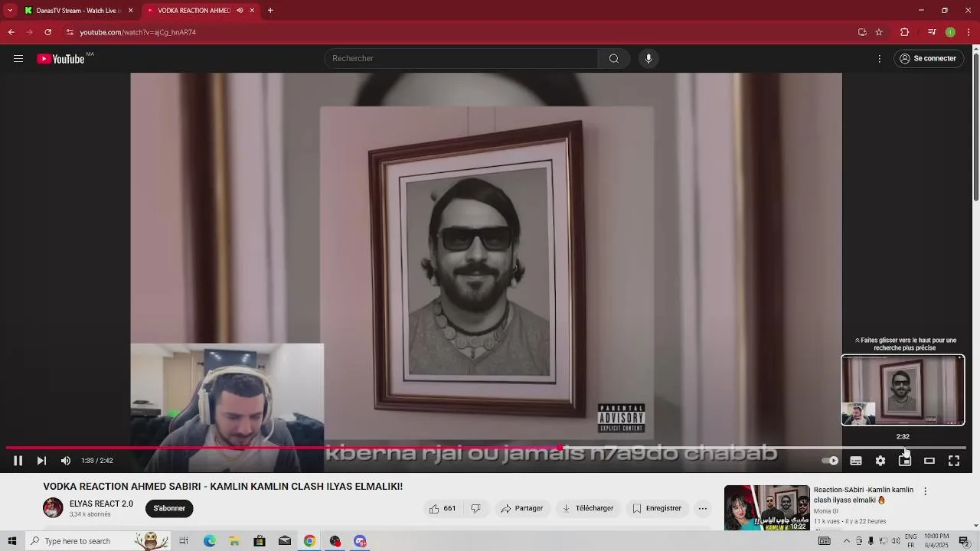Viewport: 980px width, 551px height.
Task: Open the Mail app on taskbar
Action: click(285, 541)
